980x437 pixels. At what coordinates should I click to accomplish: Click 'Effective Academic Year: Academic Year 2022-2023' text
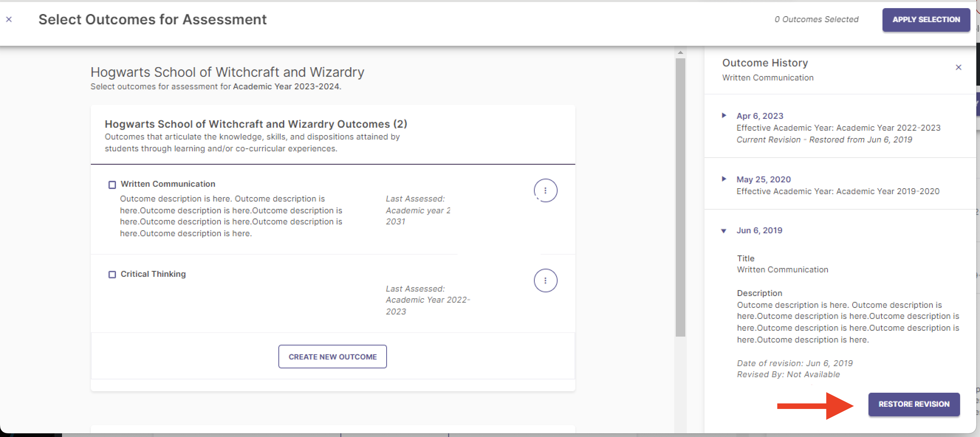(838, 128)
